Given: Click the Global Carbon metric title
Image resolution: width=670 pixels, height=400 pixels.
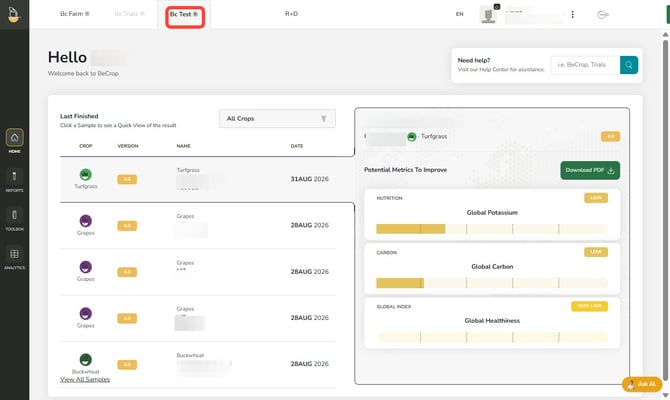Looking at the screenshot, I should click(x=492, y=266).
